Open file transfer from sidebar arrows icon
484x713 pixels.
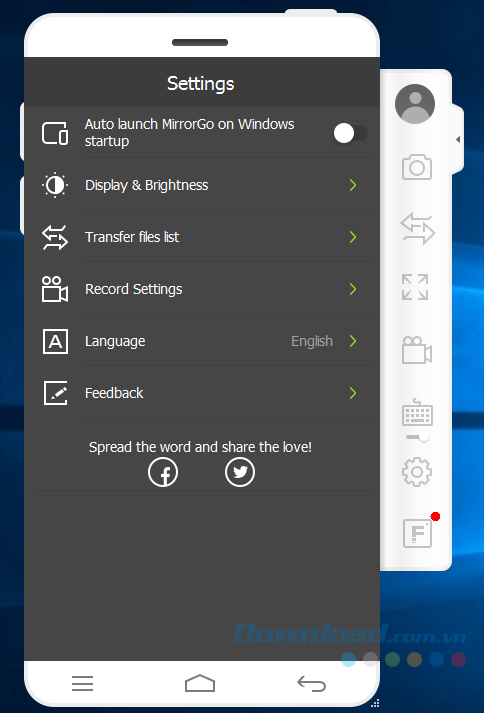click(417, 229)
